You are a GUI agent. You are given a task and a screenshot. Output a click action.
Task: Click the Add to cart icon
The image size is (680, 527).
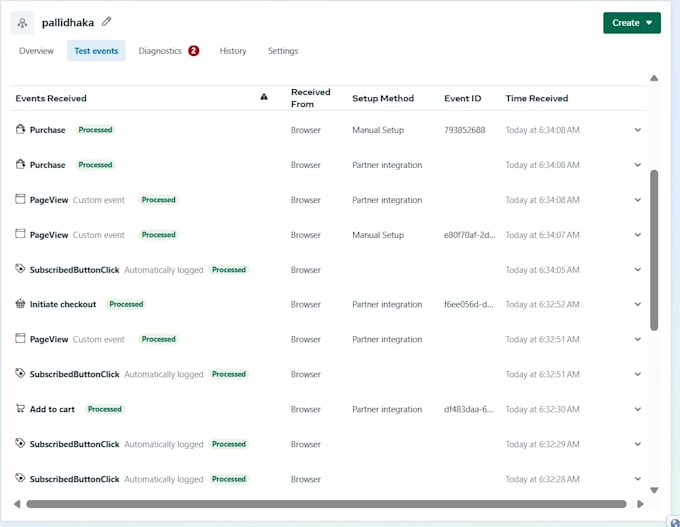click(20, 408)
